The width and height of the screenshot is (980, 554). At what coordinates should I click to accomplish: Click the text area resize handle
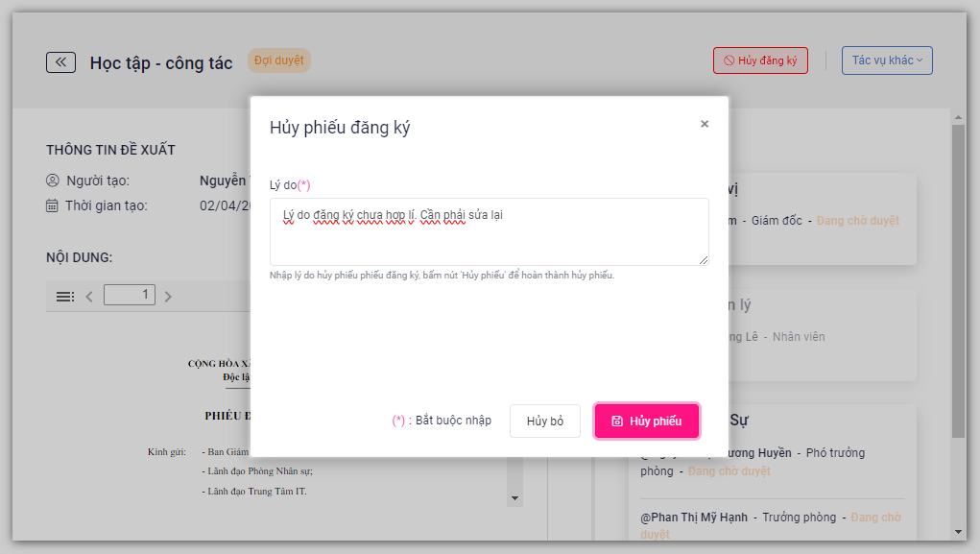pyautogui.click(x=704, y=259)
